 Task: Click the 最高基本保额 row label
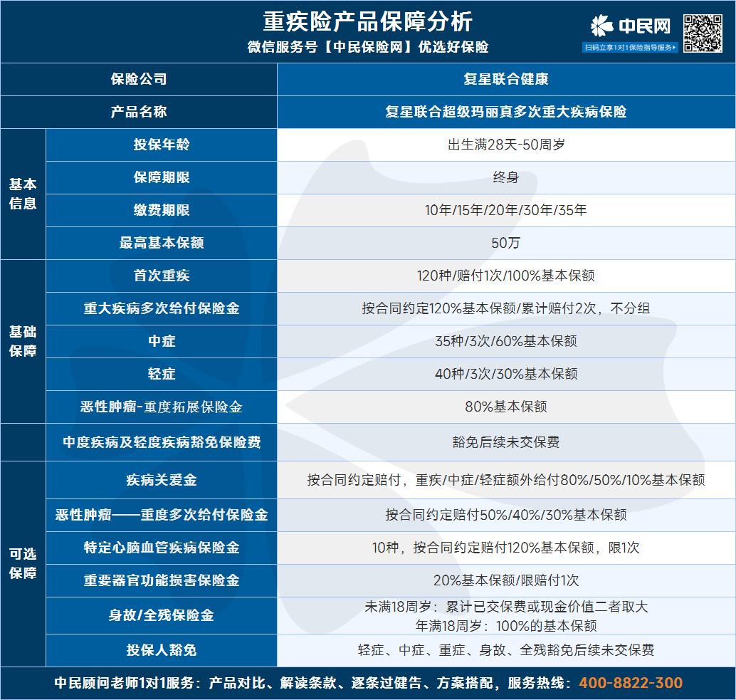coord(162,244)
